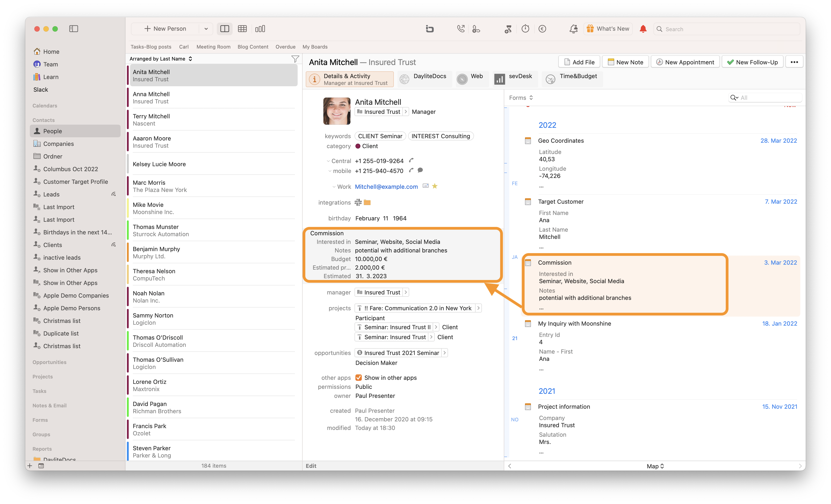Change the Arranged by Last Name sorting

pos(161,59)
